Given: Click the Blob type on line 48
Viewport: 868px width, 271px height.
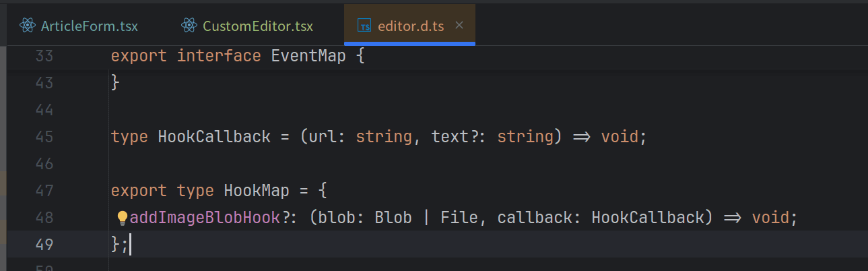Looking at the screenshot, I should [393, 218].
